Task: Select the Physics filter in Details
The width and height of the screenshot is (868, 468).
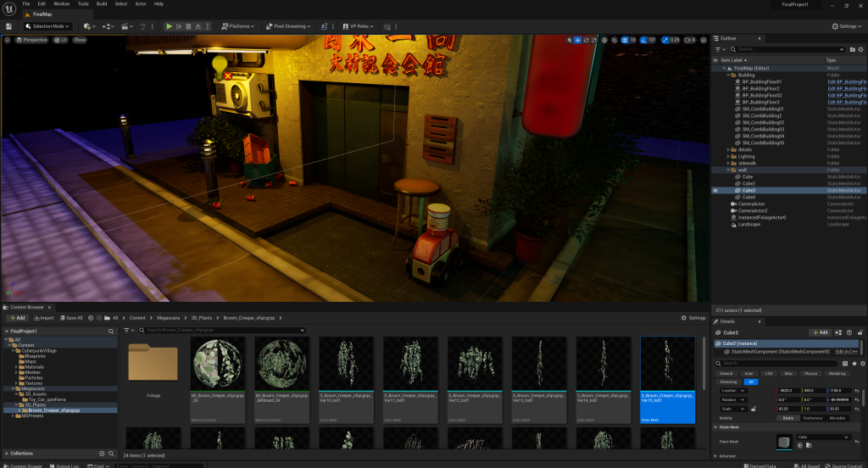Action: (x=810, y=373)
